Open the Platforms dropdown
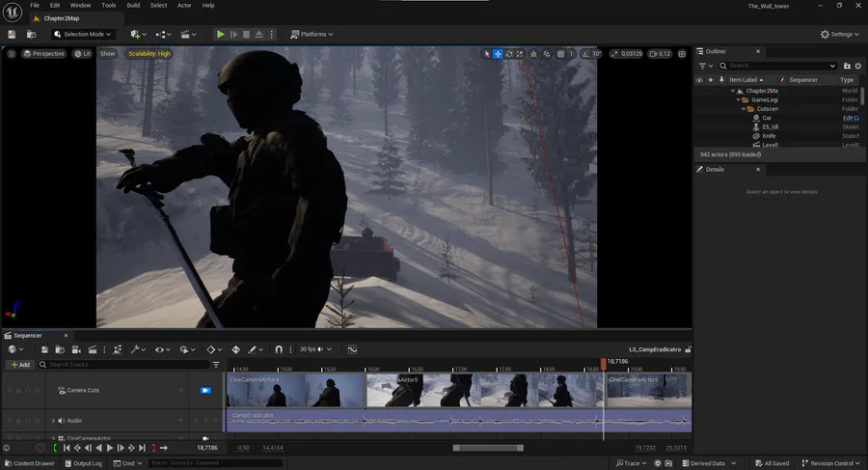 coord(312,35)
